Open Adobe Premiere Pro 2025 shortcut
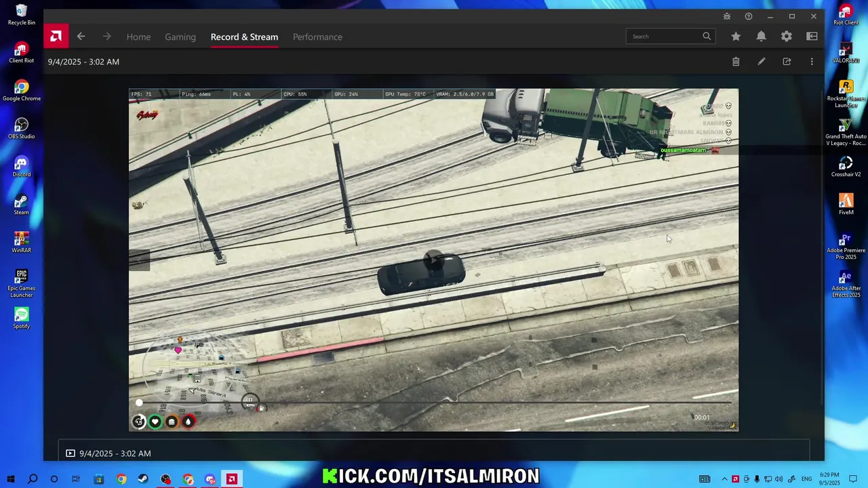The width and height of the screenshot is (868, 488). (x=846, y=245)
